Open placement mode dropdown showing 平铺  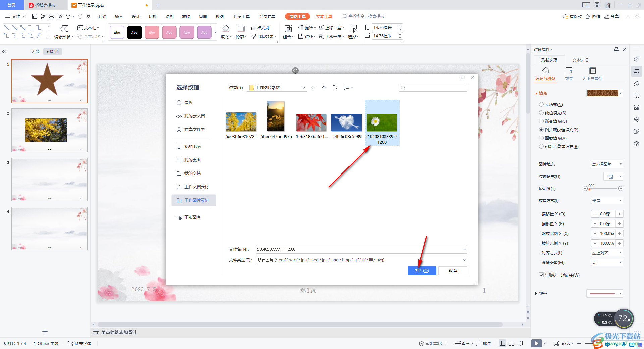tap(607, 200)
